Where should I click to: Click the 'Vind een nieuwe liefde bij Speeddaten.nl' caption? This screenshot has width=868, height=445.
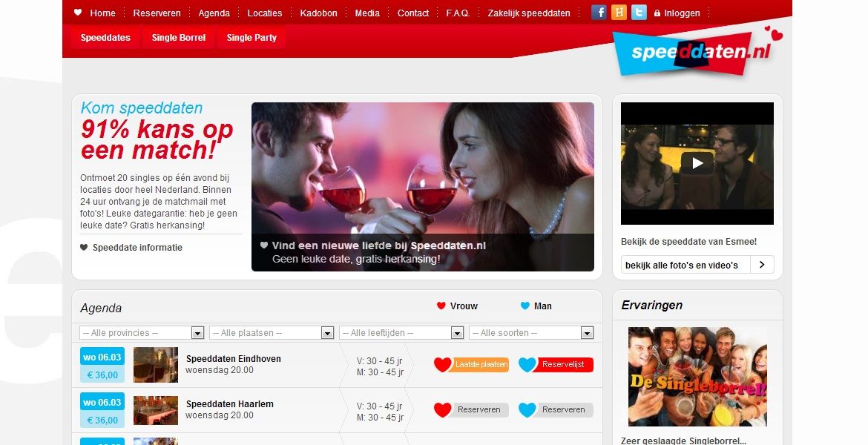coord(379,245)
